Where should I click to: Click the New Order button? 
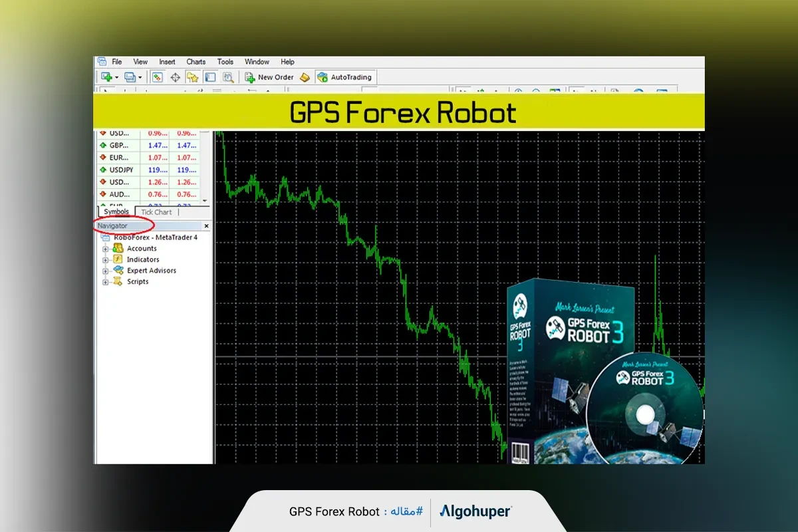269,77
